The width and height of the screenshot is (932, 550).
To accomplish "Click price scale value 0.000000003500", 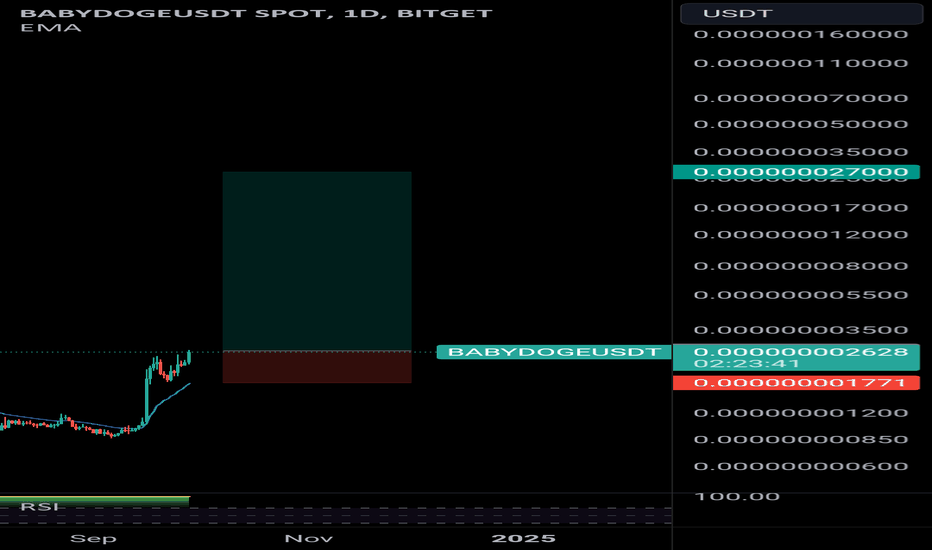I will [801, 330].
